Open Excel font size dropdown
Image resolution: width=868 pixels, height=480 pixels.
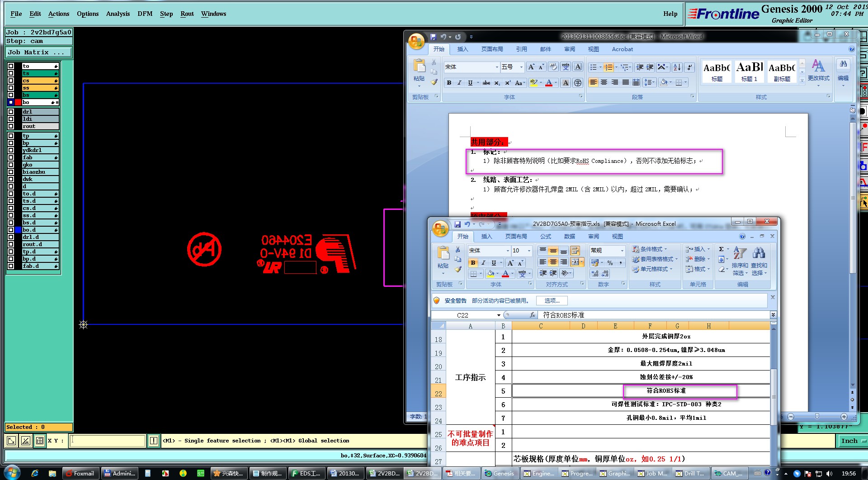point(529,251)
